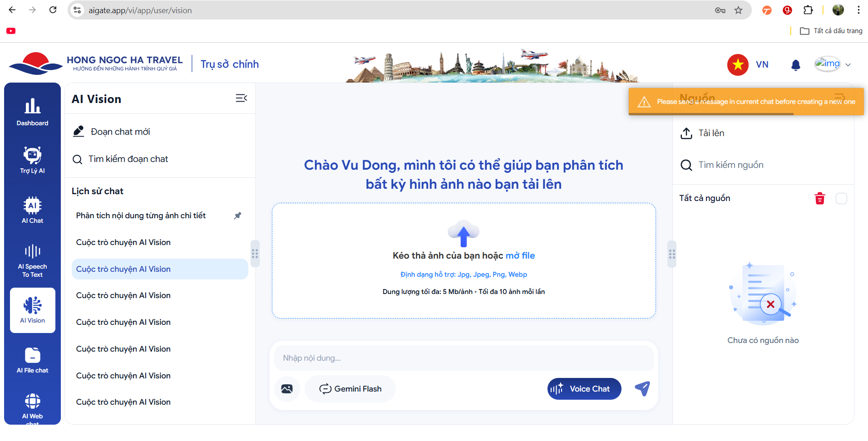Collapse the AI Vision chat list panel
Image resolution: width=868 pixels, height=441 pixels.
241,98
